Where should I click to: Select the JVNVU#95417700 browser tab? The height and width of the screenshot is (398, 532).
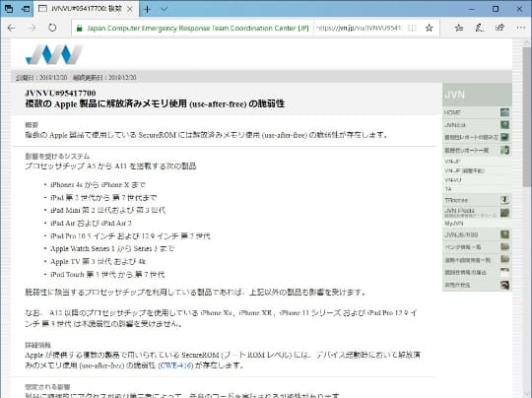coord(86,9)
